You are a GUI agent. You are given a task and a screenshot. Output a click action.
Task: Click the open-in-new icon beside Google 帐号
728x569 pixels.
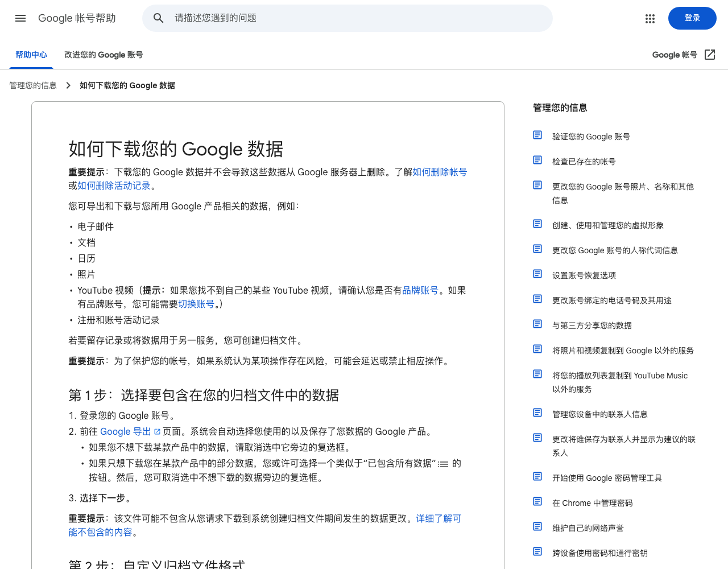point(710,55)
